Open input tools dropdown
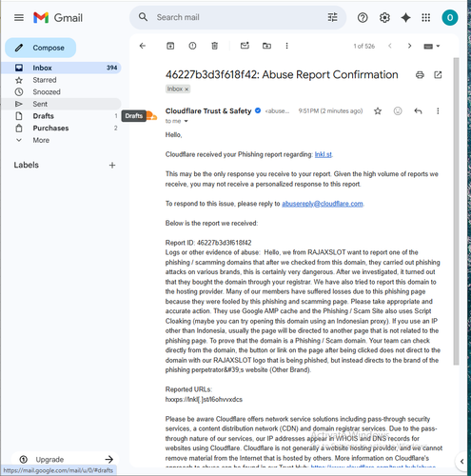 [x=432, y=47]
